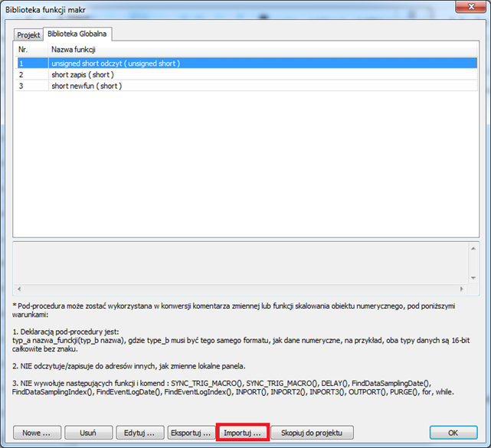Click Skopiuj do projektu button
The height and width of the screenshot is (448, 491).
click(312, 433)
